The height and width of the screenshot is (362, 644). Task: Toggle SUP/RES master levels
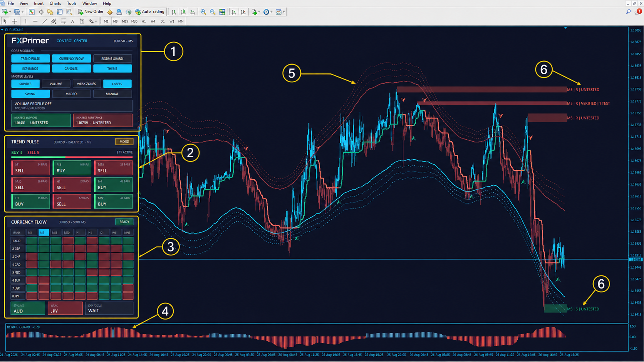pyautogui.click(x=25, y=84)
